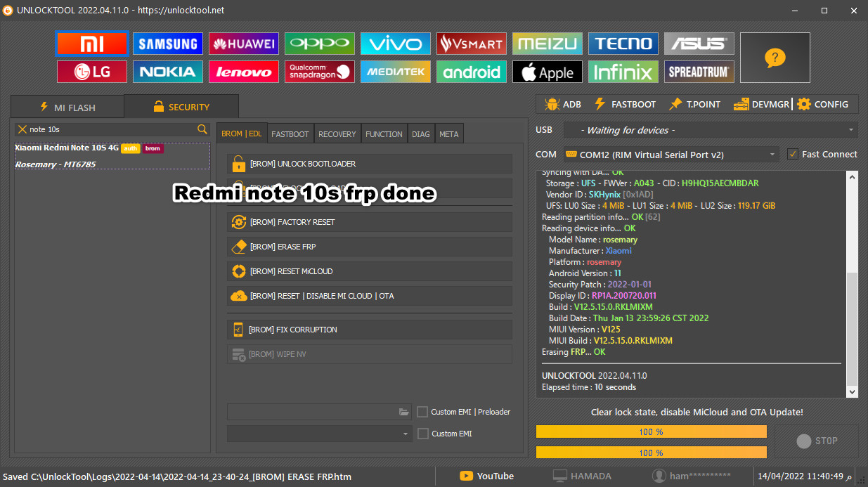Open ADB tool

click(x=563, y=104)
